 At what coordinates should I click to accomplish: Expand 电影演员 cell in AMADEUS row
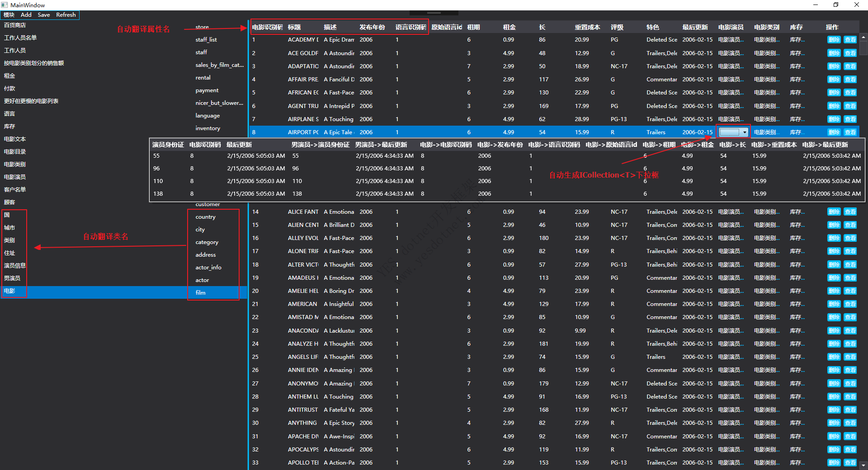point(731,278)
